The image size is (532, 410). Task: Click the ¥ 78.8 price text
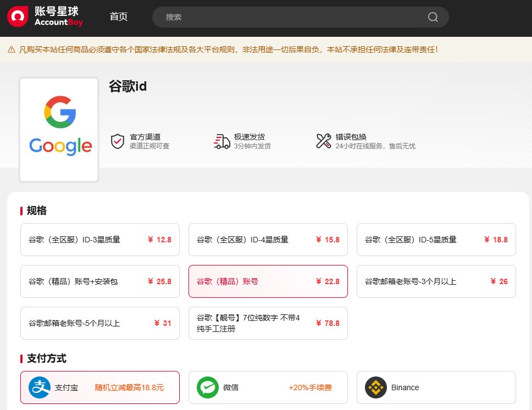pos(328,323)
